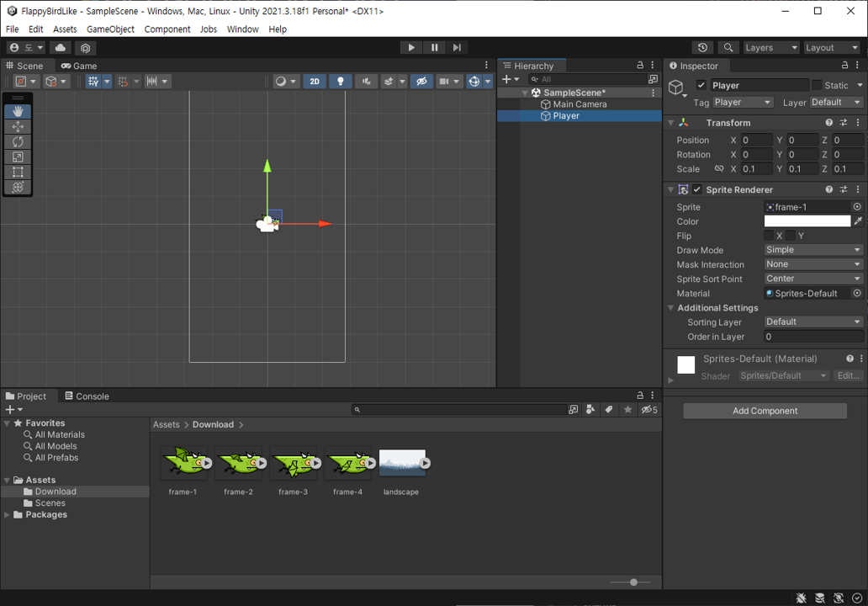This screenshot has height=606, width=868.
Task: Open the Unity Cloud icon
Action: pyautogui.click(x=61, y=48)
